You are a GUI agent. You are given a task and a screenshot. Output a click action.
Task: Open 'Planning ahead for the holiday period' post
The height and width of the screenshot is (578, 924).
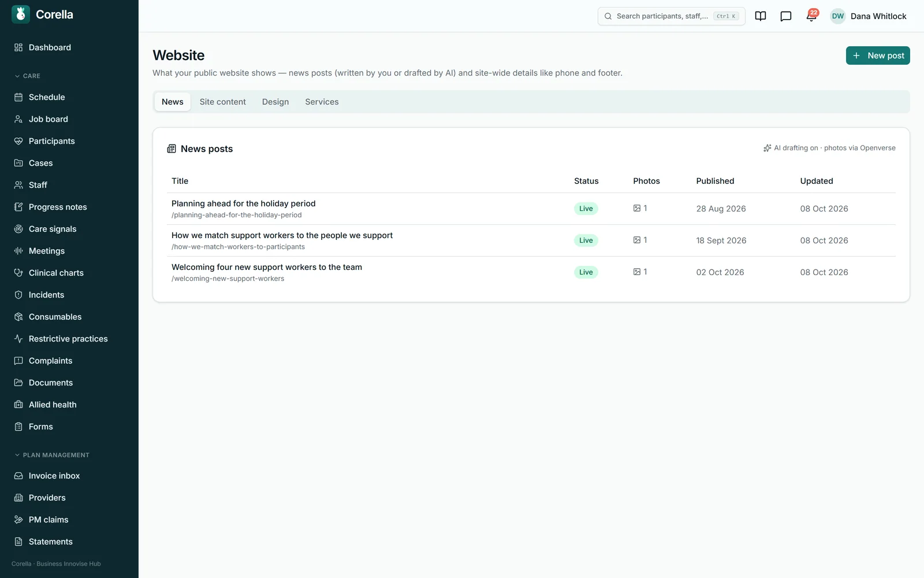[x=244, y=203]
